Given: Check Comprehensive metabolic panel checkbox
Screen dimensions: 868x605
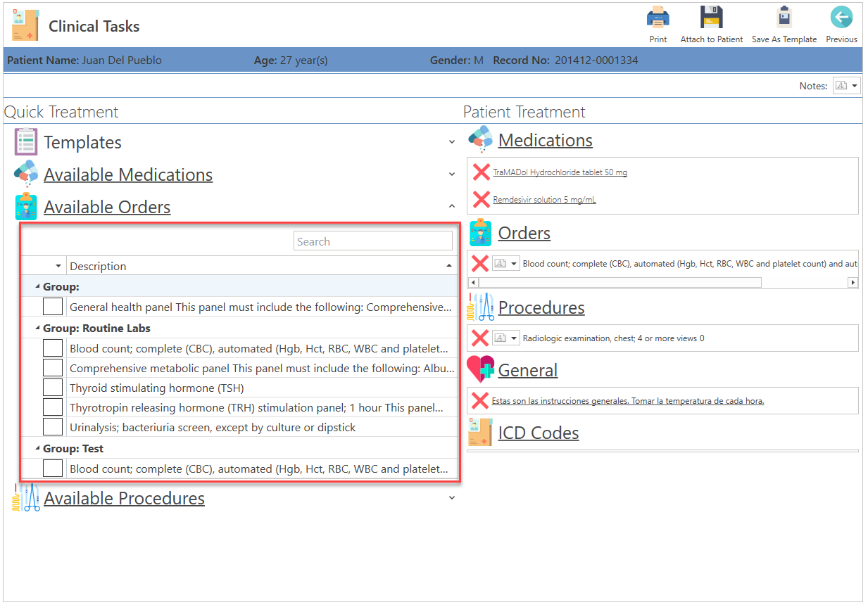Looking at the screenshot, I should (53, 367).
